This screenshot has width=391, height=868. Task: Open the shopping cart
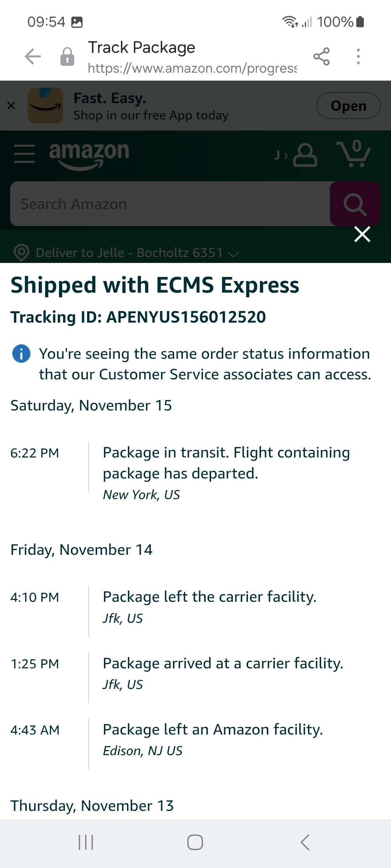coord(354,154)
